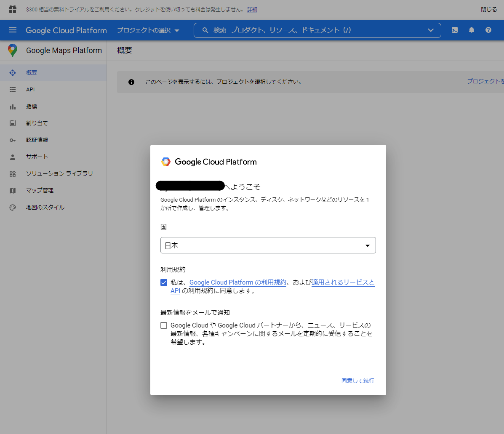
Task: Select API in the sidebar menu
Action: (53, 89)
